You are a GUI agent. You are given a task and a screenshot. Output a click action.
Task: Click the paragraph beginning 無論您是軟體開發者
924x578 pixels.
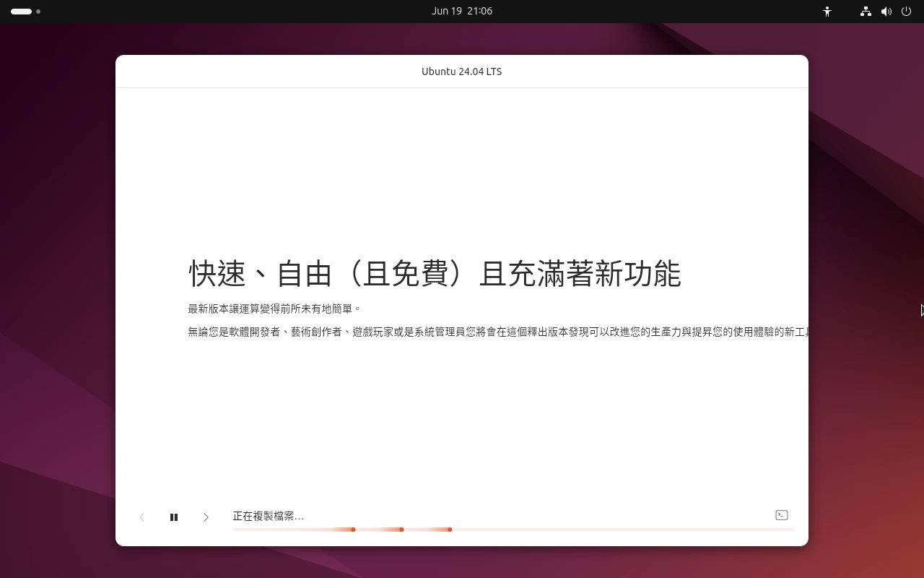point(498,332)
